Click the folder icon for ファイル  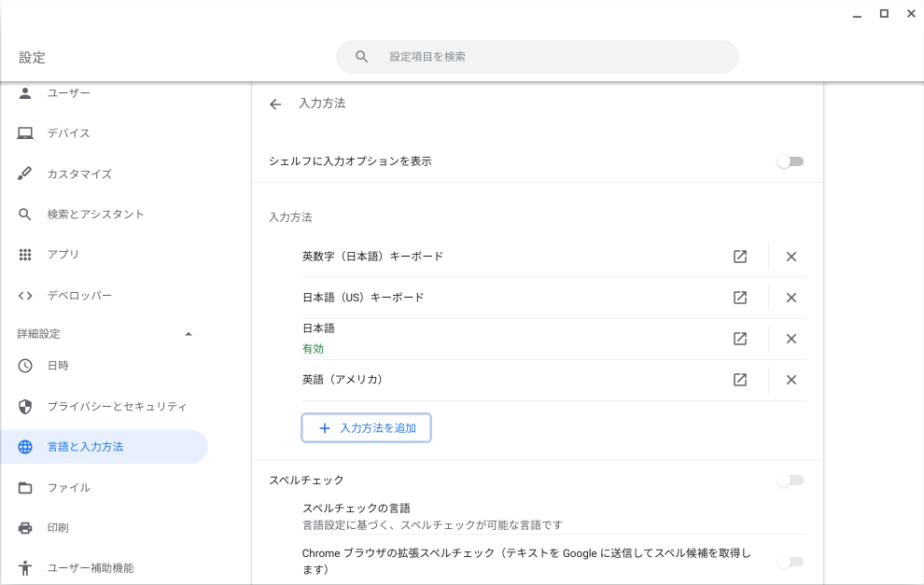pyautogui.click(x=25, y=488)
